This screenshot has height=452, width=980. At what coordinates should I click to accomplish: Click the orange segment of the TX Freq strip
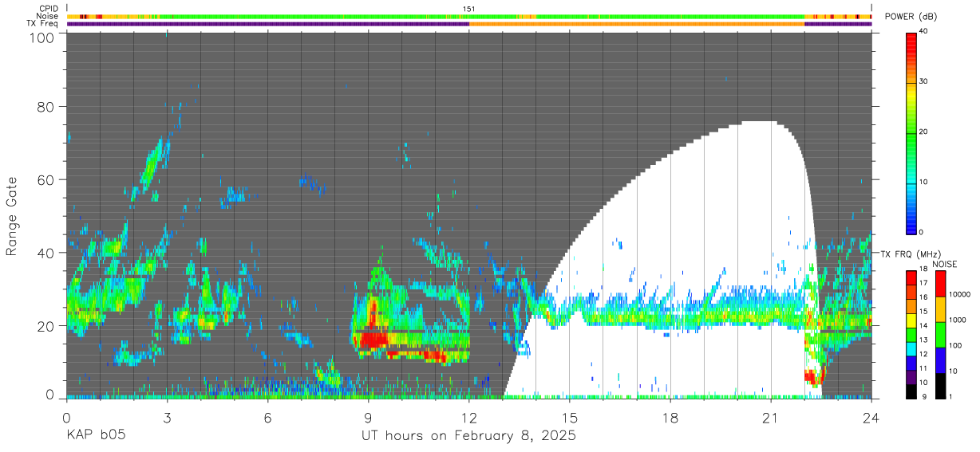[637, 24]
